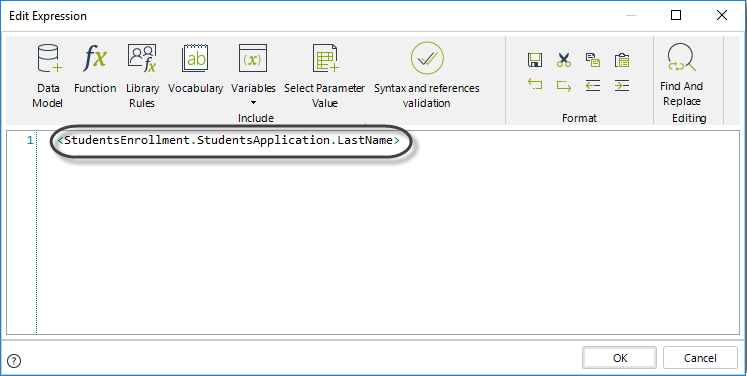The height and width of the screenshot is (376, 747).
Task: Click the StudentsEnrollment.StudentsApplication.LastName expression text
Action: 228,140
